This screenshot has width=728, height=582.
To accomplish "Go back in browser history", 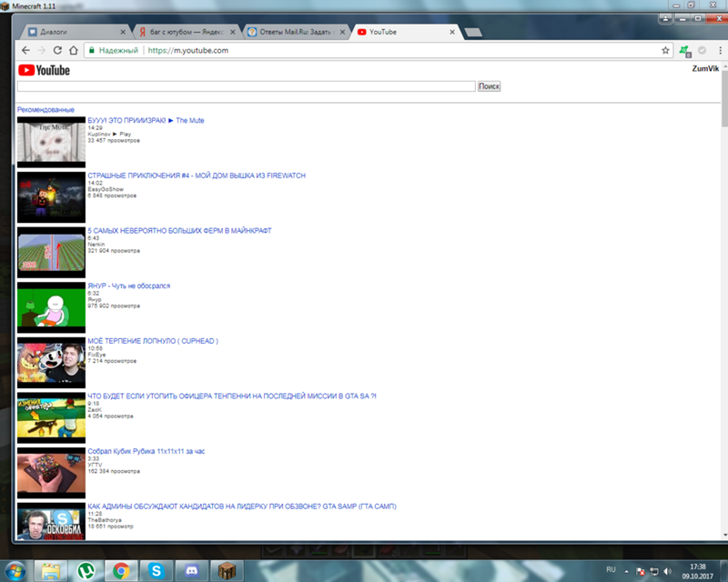I will (x=26, y=50).
